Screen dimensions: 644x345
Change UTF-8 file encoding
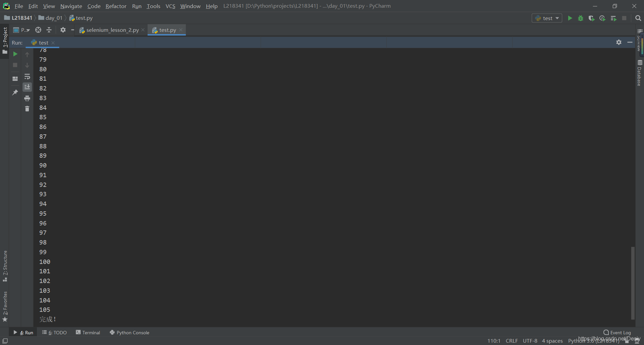point(530,341)
